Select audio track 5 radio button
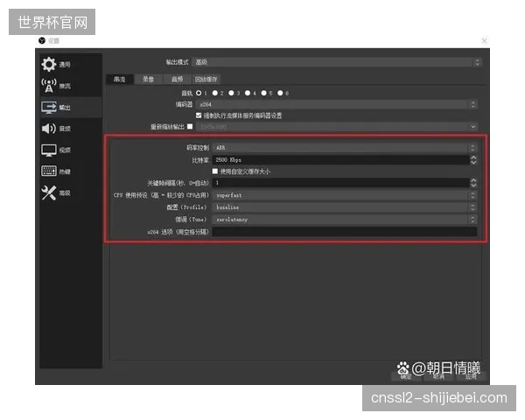Image resolution: width=525 pixels, height=420 pixels. [264, 93]
